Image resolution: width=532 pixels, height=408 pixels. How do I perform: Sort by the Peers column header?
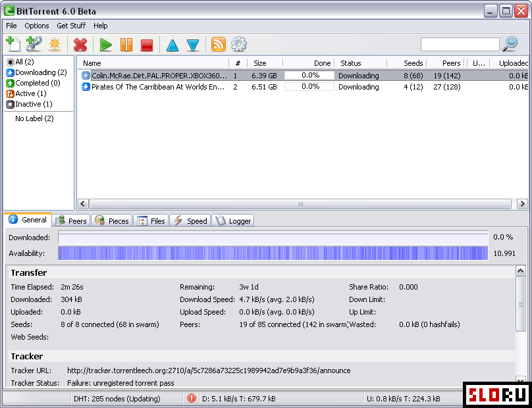tap(446, 63)
